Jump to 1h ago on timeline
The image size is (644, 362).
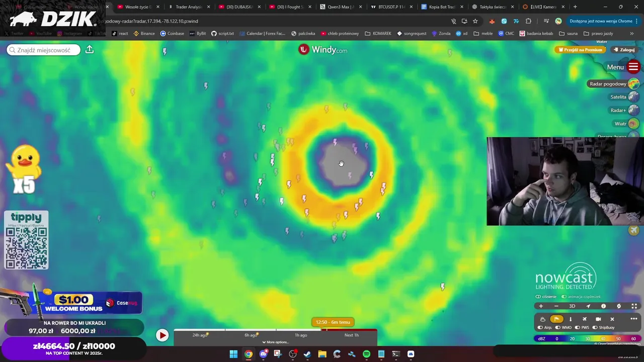301,335
